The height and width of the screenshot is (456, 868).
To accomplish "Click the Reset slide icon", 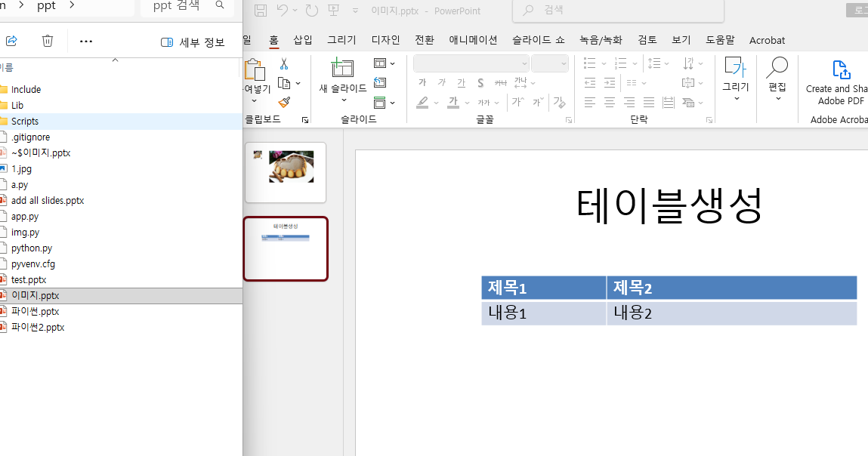I will (380, 82).
